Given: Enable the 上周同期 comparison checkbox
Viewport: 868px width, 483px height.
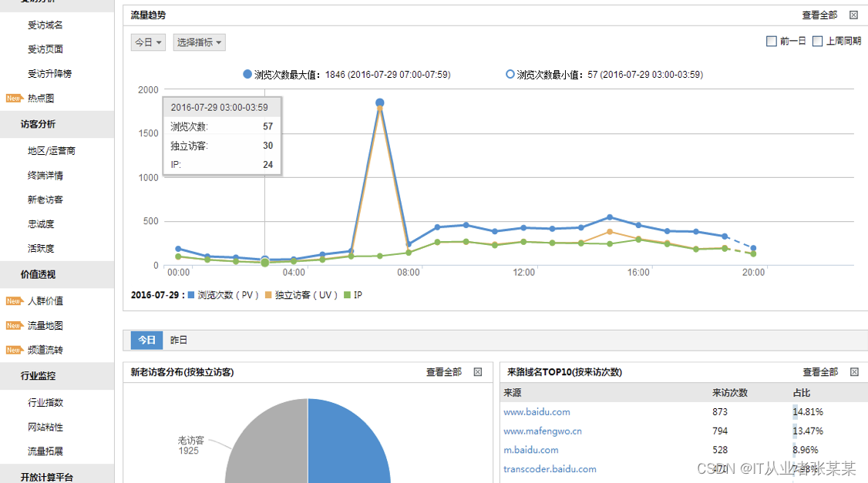Looking at the screenshot, I should (817, 41).
